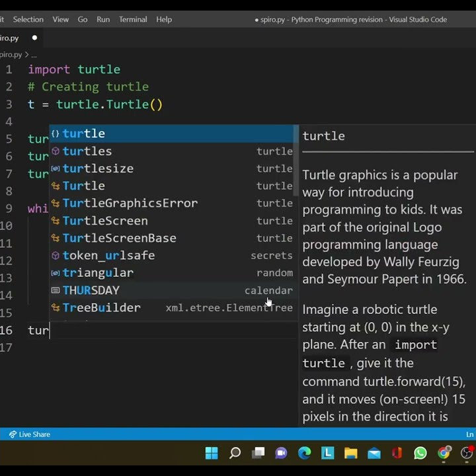
Task: Click the variable icon beside 'triangular'
Action: coord(56,273)
